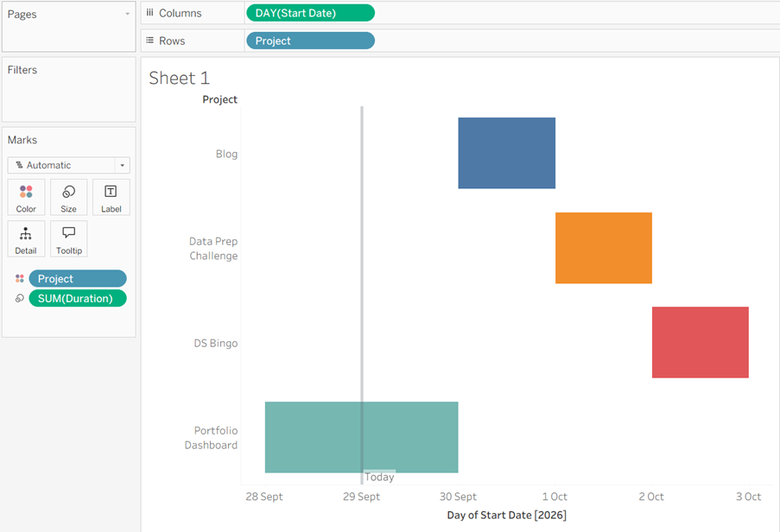
Task: Click the orange Data Prep Challenge bar
Action: point(604,248)
